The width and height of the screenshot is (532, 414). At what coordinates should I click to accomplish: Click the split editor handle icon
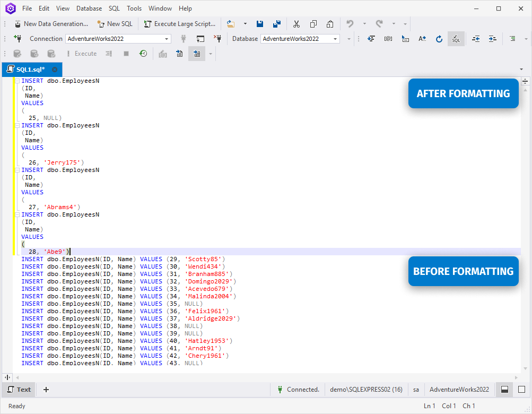click(525, 81)
